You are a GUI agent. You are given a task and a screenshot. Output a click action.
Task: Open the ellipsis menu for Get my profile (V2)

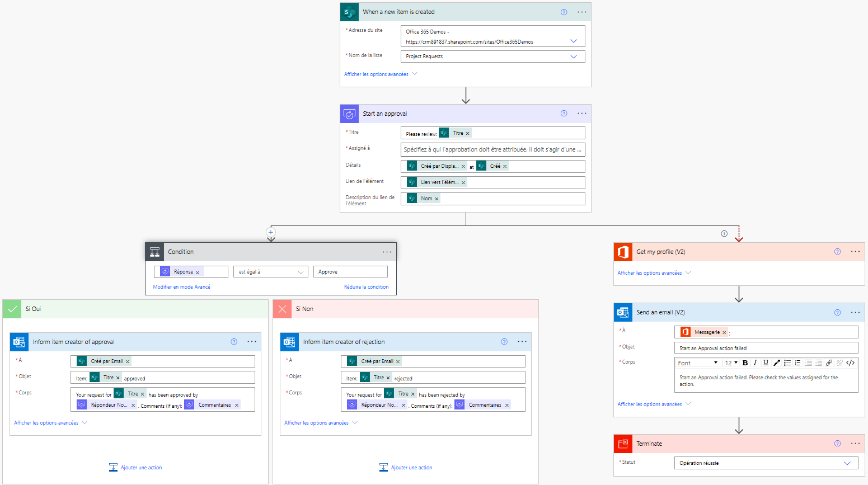(856, 252)
